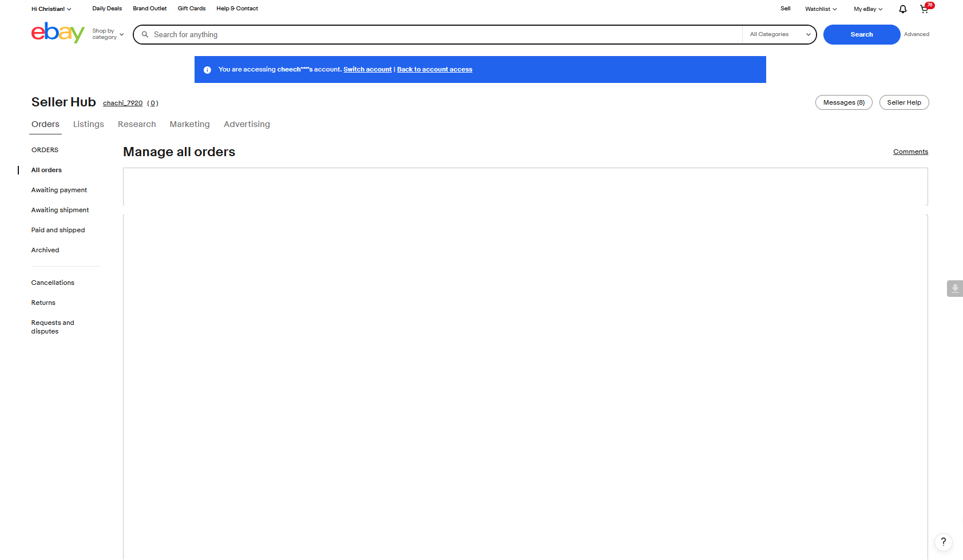Open the All Categories dropdown
This screenshot has height=560, width=963.
[x=780, y=34]
